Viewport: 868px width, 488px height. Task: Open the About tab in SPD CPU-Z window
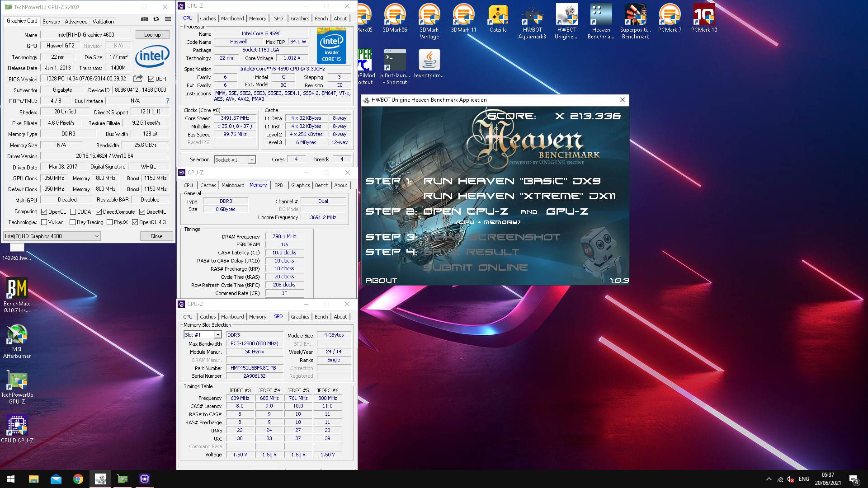pos(340,317)
